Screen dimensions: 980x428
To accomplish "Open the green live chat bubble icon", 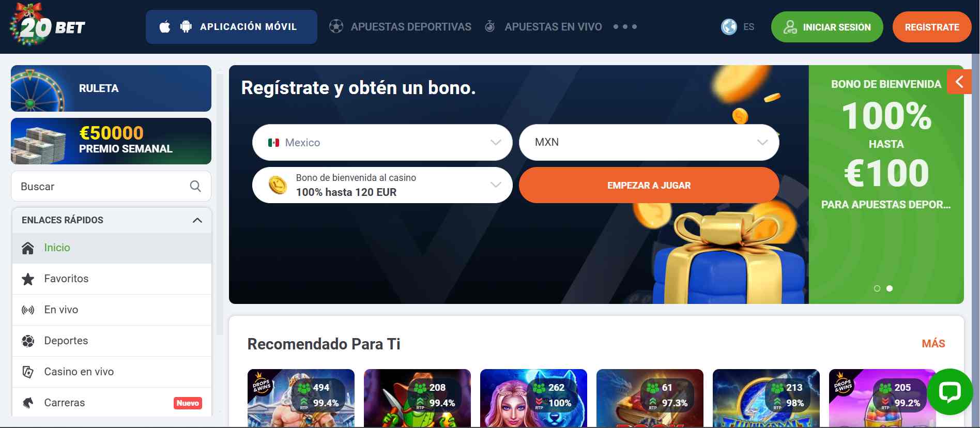I will (x=950, y=392).
